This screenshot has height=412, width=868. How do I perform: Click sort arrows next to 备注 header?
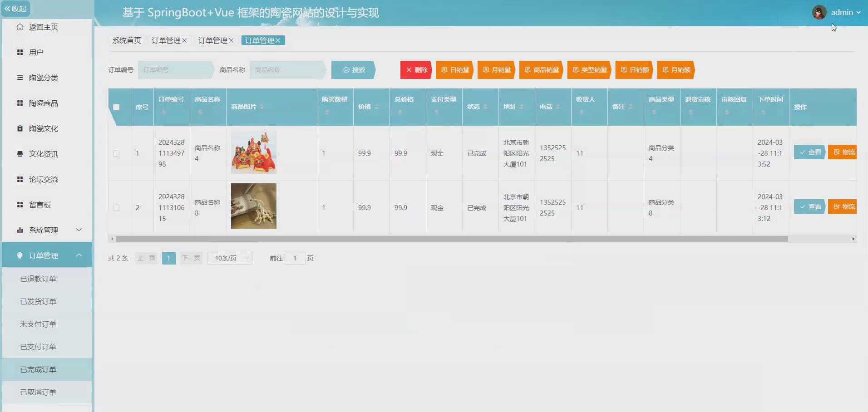[x=631, y=107]
